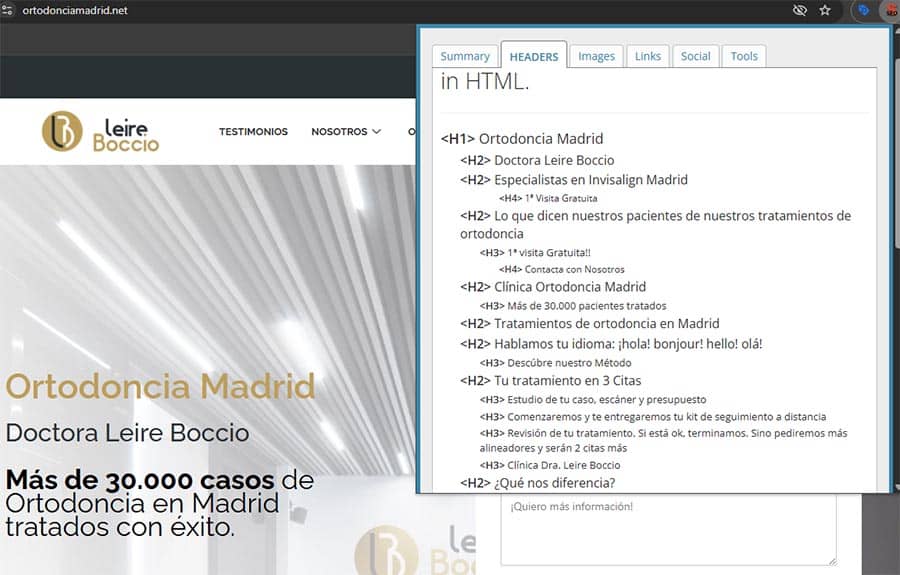Expand the NOSOTROS dropdown menu
Screen dimensions: 900x575
346,131
